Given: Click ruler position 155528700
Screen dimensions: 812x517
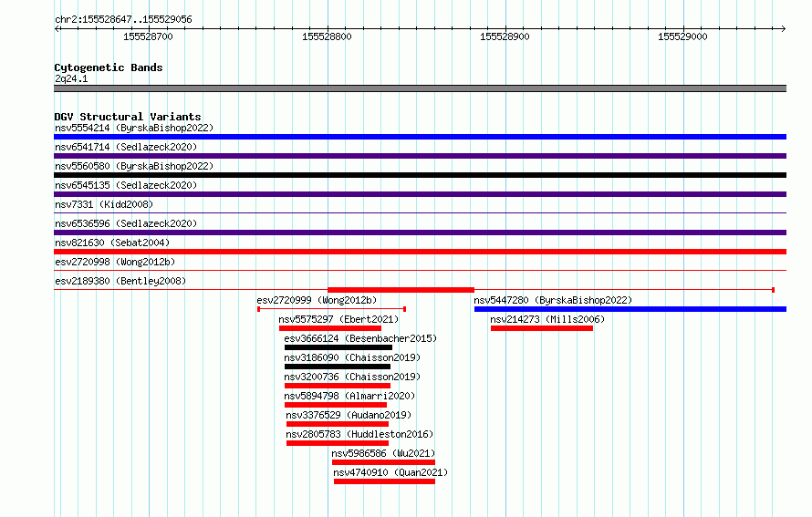Looking at the screenshot, I should click(x=148, y=36).
